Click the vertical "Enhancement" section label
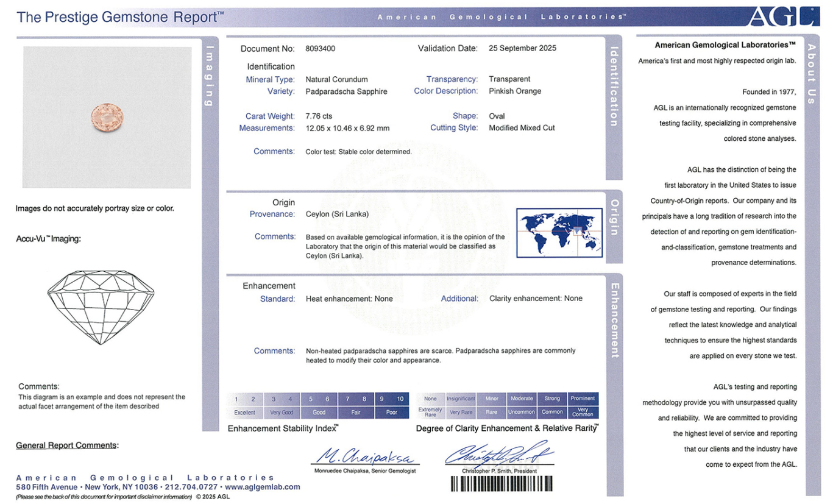 coord(614,320)
